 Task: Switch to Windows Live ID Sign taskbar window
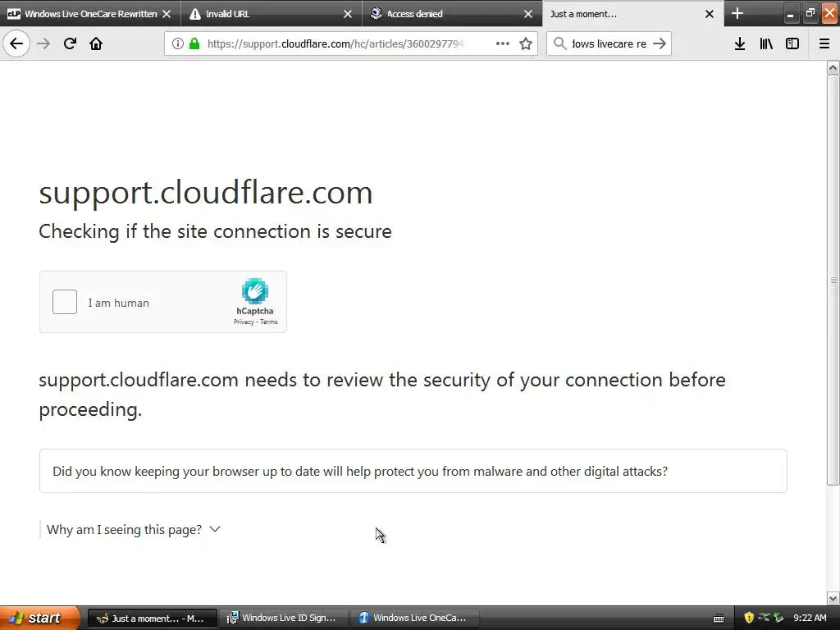283,618
